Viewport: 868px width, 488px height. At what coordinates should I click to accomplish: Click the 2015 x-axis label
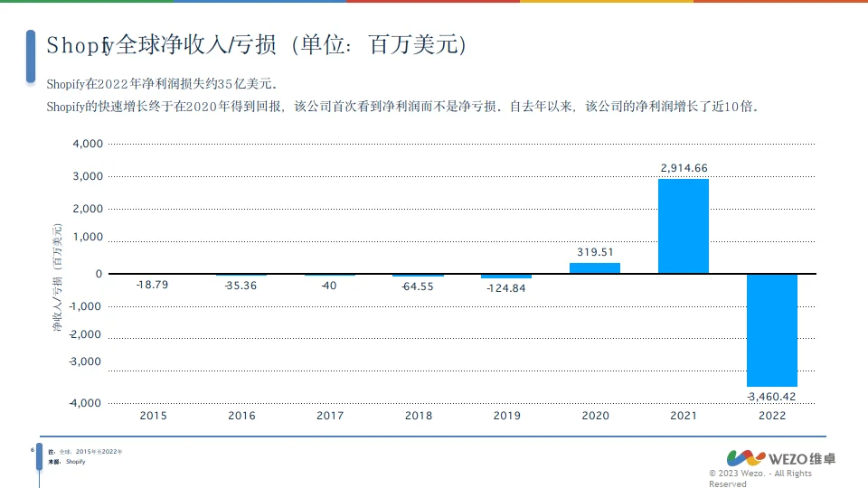tap(154, 416)
